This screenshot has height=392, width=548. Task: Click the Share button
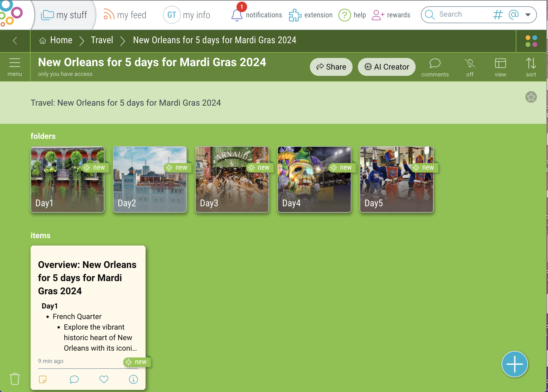coord(331,67)
